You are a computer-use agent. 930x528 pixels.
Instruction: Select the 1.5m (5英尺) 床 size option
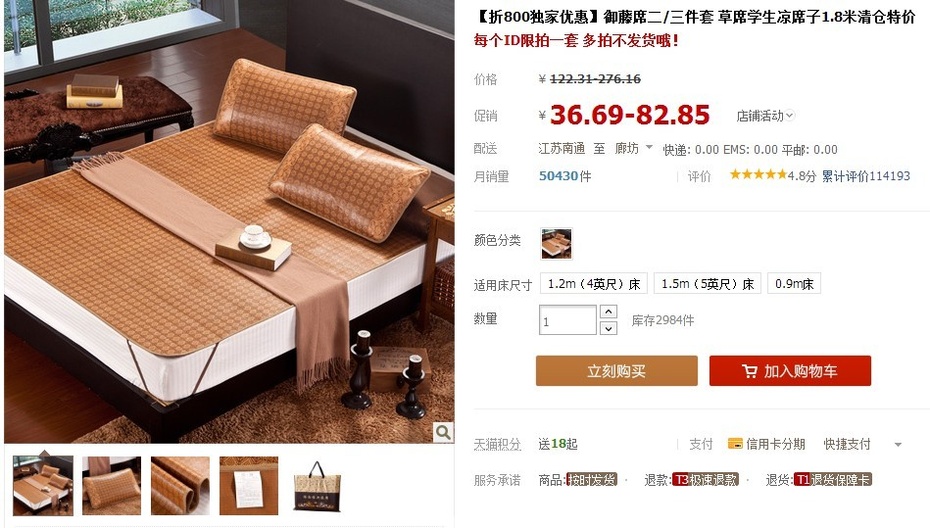coord(707,284)
